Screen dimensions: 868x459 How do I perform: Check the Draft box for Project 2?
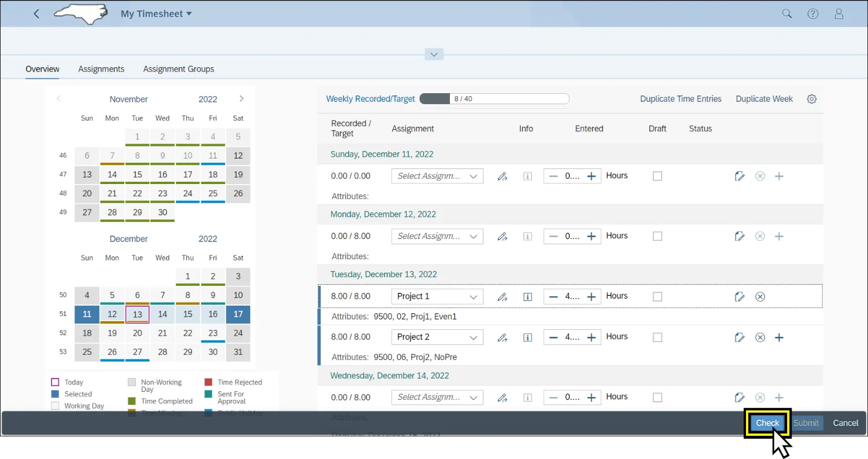click(657, 337)
